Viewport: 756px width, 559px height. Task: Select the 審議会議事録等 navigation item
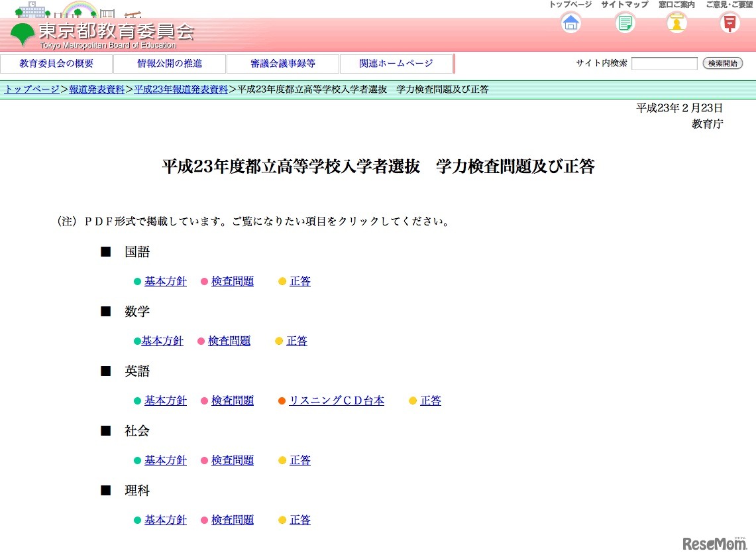pos(283,63)
